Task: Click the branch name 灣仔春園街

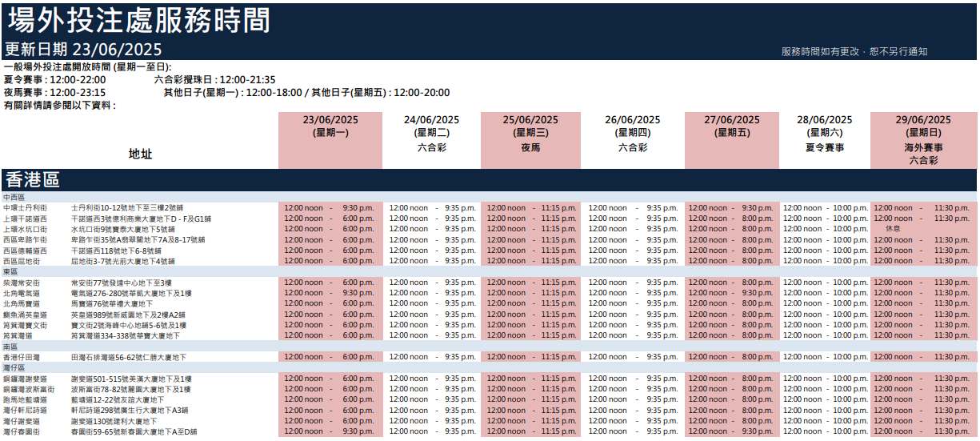Action: [22, 431]
